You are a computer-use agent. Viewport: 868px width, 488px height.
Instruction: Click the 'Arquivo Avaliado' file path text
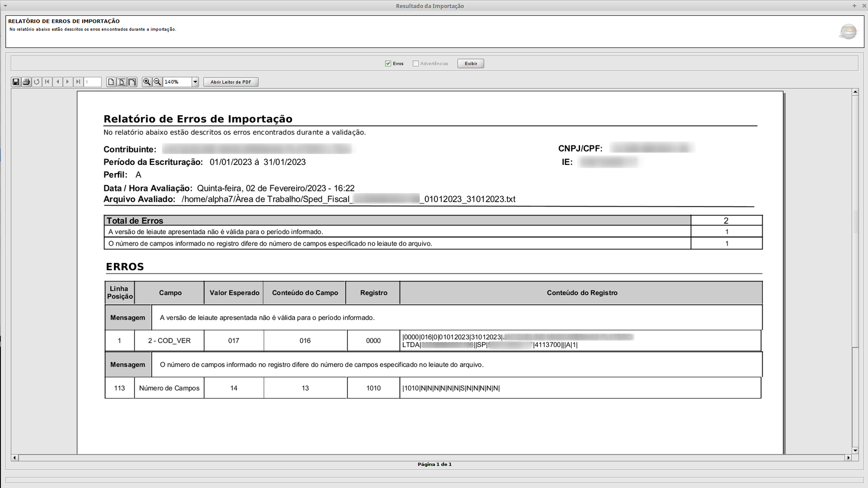(348, 199)
